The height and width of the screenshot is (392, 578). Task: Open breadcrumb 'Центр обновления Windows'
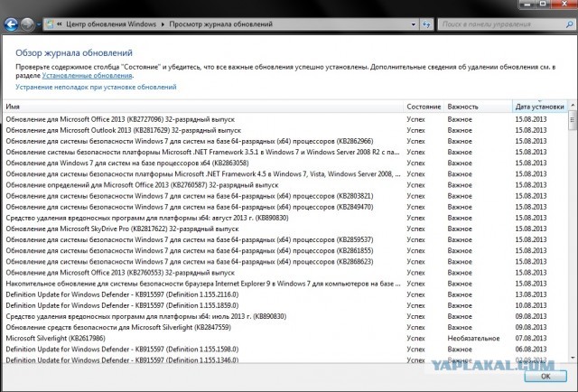[x=111, y=24]
